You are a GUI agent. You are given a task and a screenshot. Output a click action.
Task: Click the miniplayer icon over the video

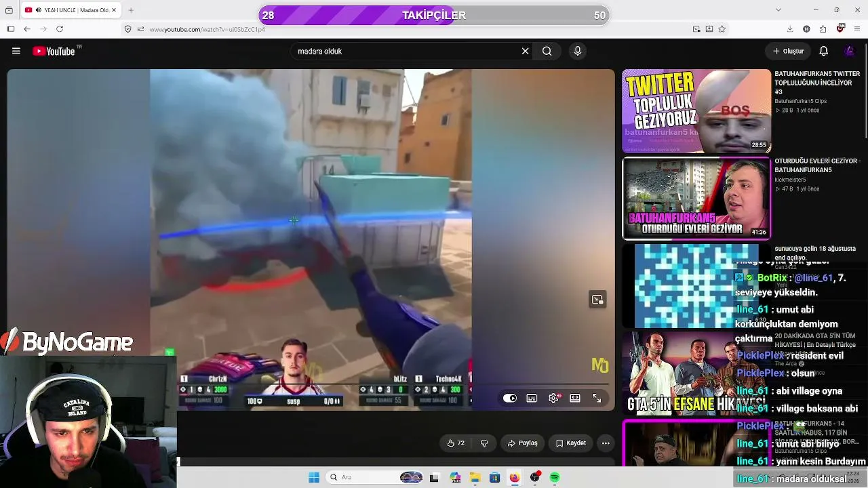tap(597, 300)
